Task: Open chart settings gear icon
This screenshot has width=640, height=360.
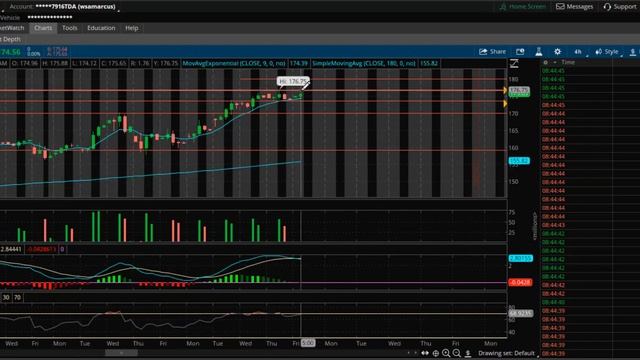Action: tap(558, 52)
